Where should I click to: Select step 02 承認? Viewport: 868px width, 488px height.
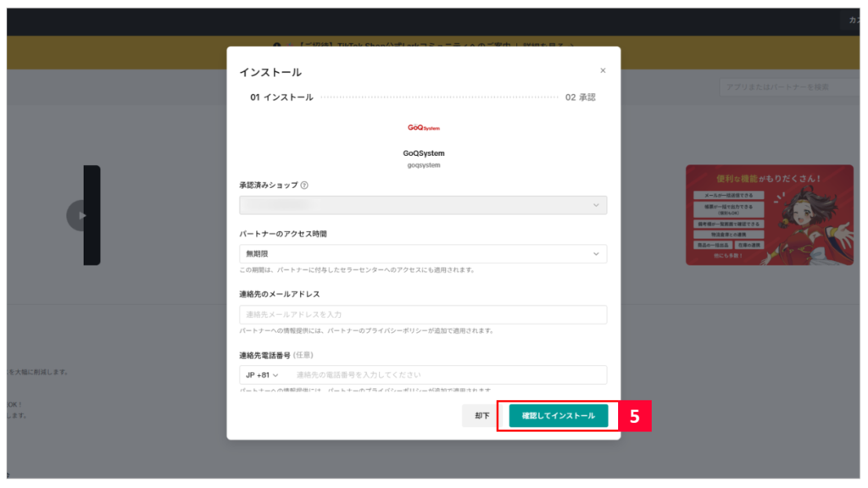click(x=580, y=97)
